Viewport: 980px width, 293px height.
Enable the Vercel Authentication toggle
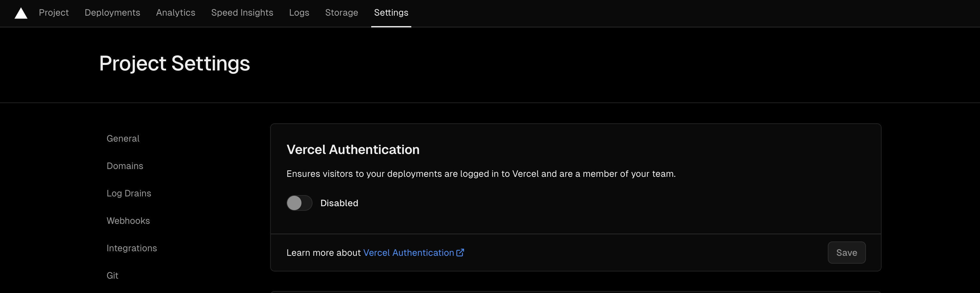point(300,203)
